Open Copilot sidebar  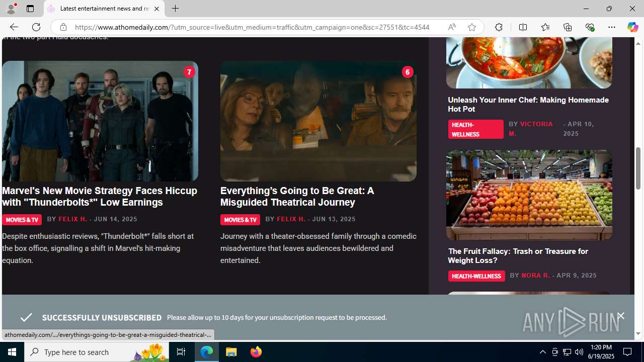[632, 27]
